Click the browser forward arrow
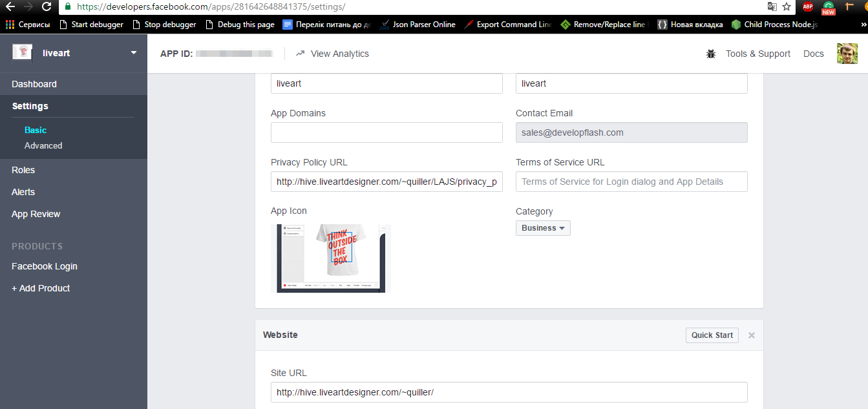This screenshot has height=409, width=868. tap(28, 6)
